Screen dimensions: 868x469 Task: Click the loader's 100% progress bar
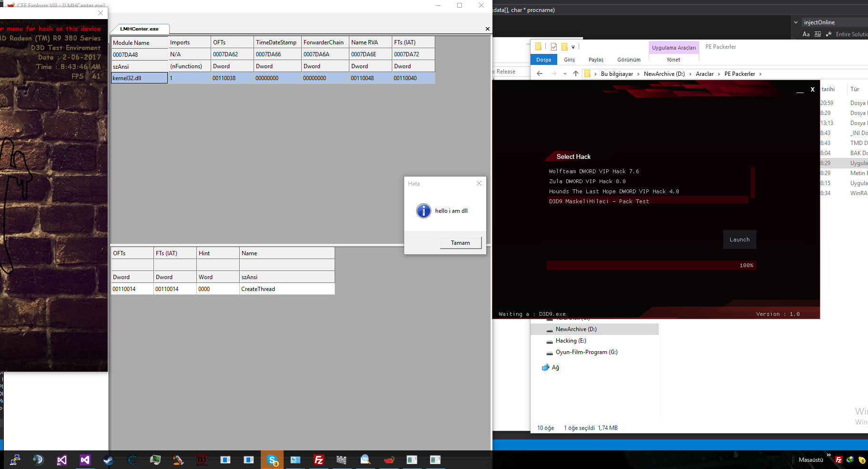[x=651, y=265]
